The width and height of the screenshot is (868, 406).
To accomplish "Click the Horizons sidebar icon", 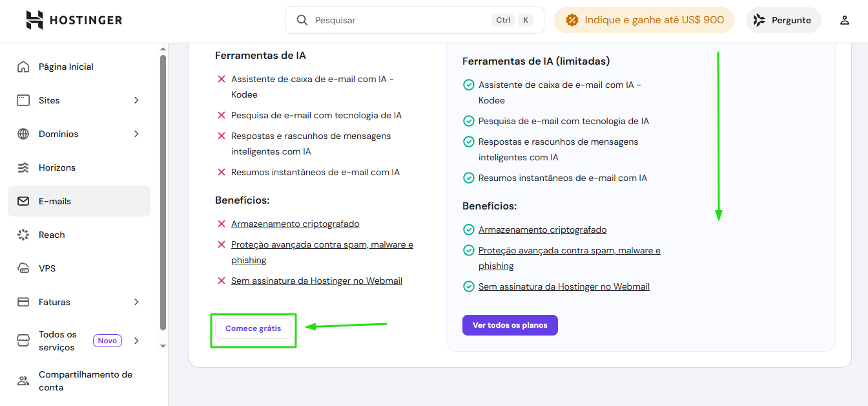I will pos(23,167).
